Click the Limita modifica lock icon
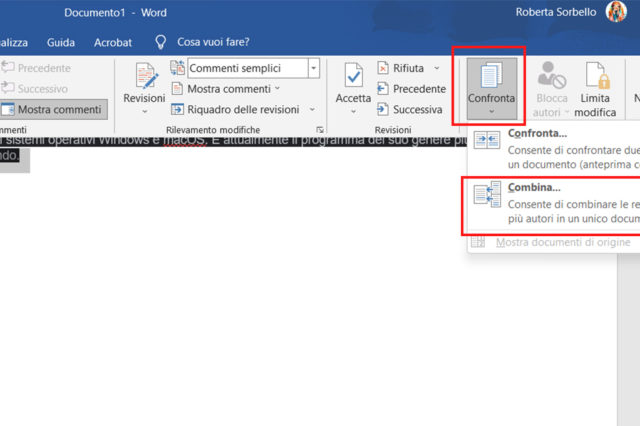The height and width of the screenshot is (426, 640). pos(597,75)
